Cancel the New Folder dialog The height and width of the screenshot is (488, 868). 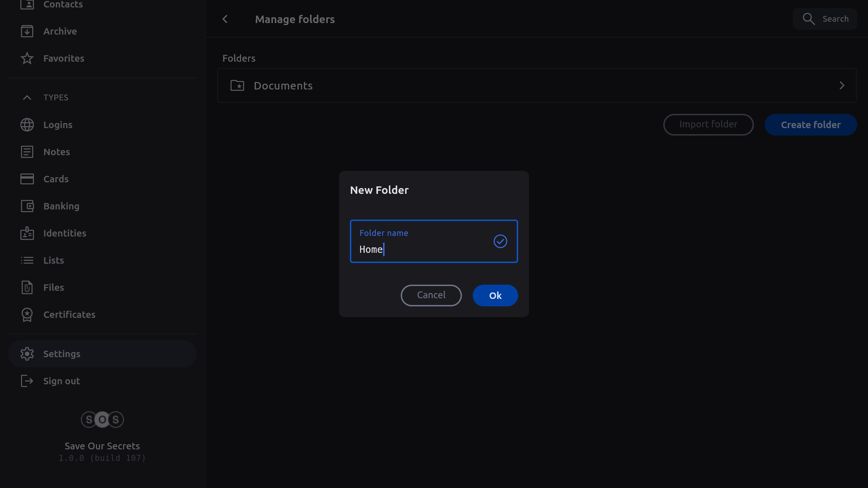pyautogui.click(x=431, y=295)
